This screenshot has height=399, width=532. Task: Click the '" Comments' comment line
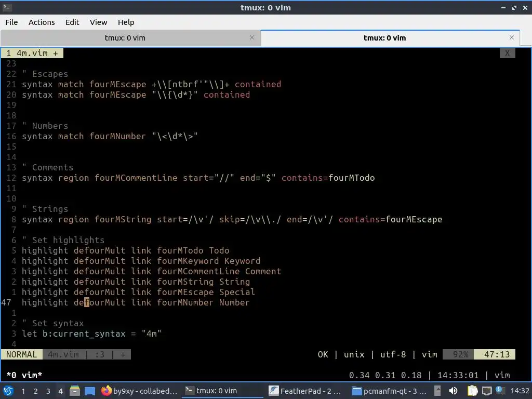coord(47,168)
